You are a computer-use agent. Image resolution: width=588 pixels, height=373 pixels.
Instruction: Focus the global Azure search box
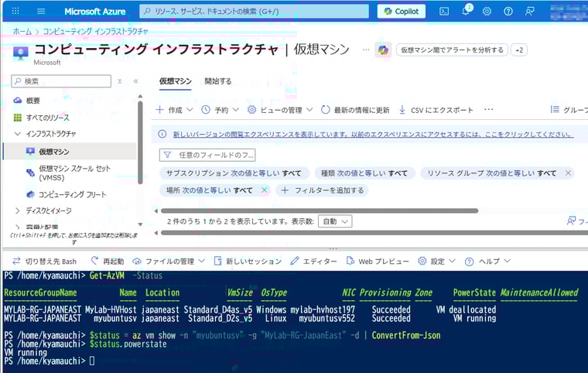tap(255, 12)
